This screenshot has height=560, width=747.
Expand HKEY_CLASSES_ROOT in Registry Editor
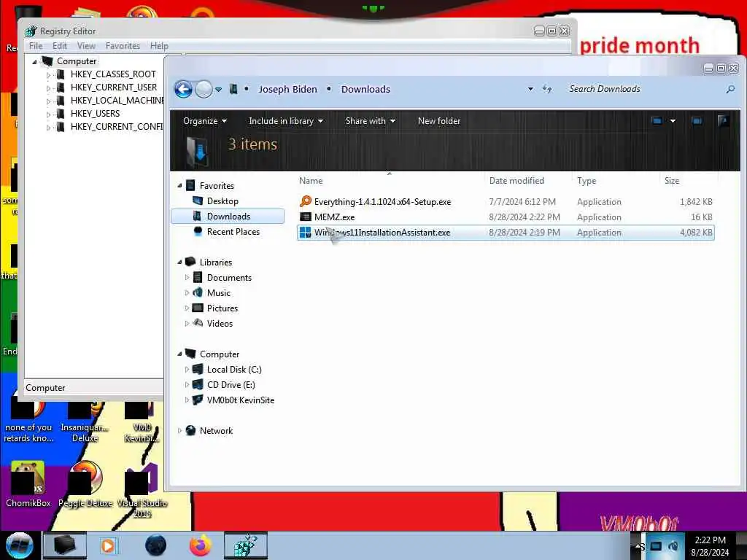(48, 75)
